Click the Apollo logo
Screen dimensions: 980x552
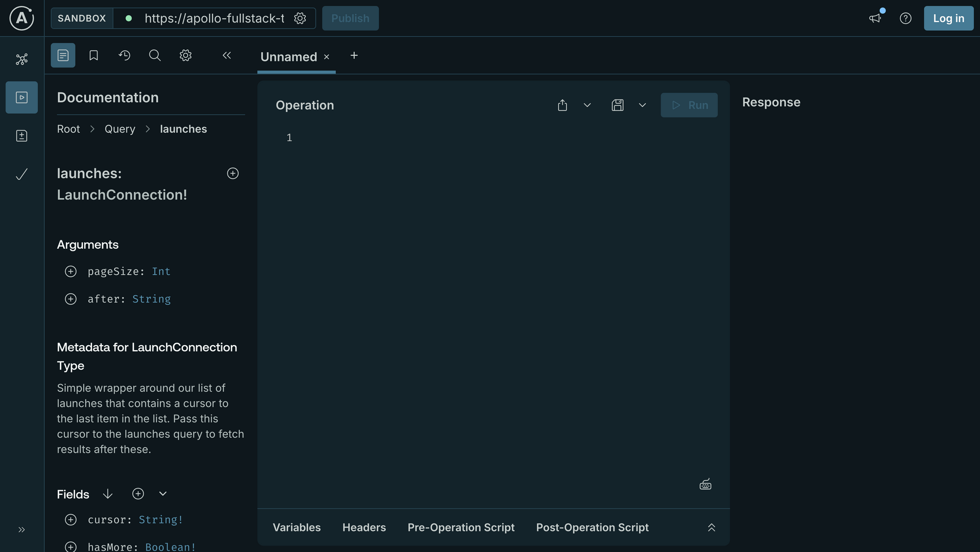click(21, 18)
